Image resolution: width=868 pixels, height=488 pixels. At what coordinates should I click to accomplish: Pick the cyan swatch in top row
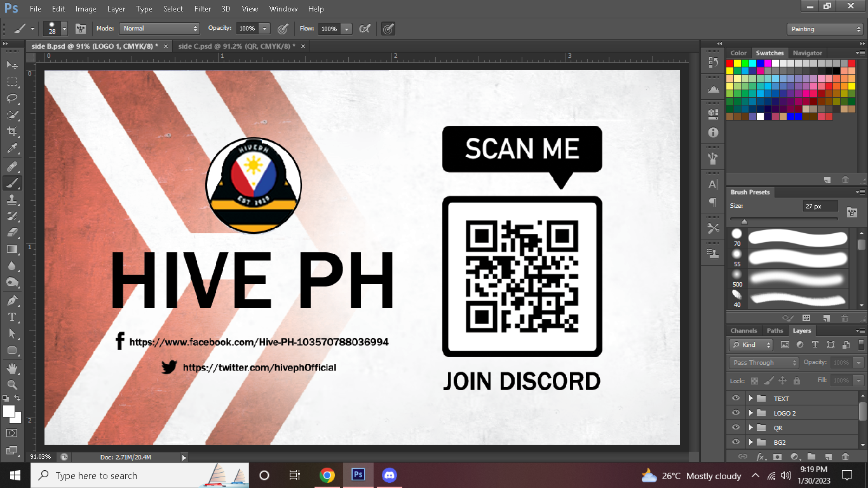pos(753,63)
